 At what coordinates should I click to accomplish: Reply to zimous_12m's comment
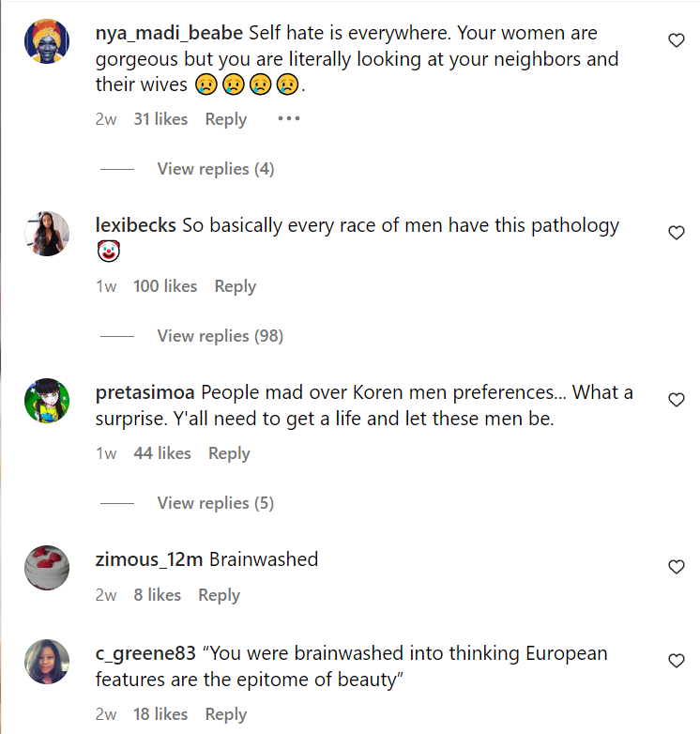pos(219,595)
